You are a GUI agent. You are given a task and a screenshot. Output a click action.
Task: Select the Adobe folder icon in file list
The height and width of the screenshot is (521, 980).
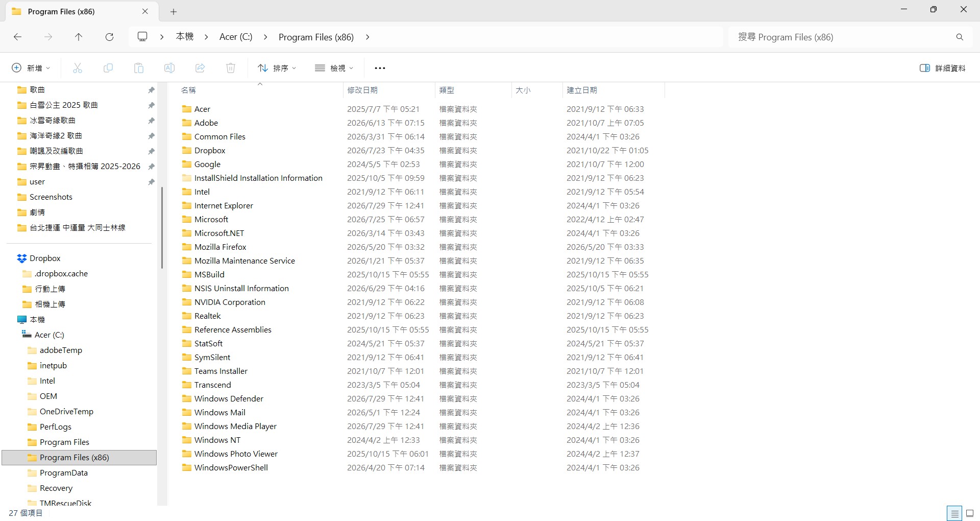pyautogui.click(x=187, y=123)
